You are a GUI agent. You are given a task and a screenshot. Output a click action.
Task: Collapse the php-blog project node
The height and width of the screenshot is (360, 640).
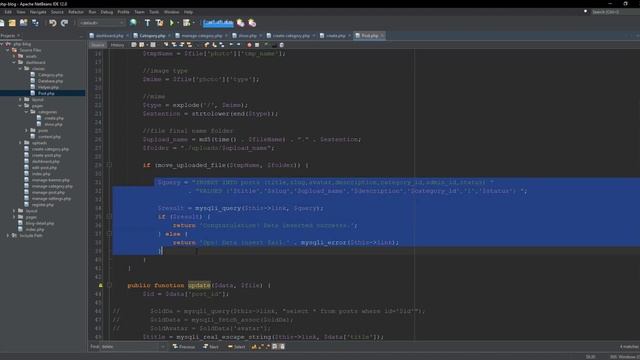pyautogui.click(x=2, y=44)
